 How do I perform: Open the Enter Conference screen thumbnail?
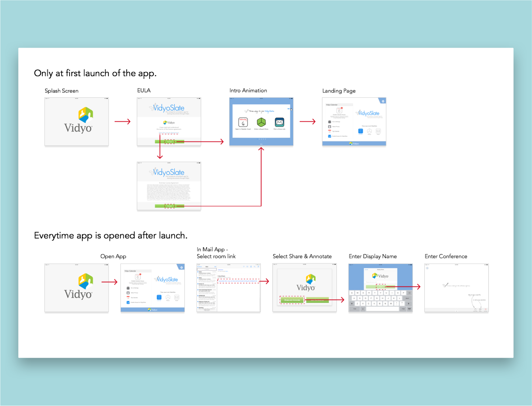(x=457, y=288)
